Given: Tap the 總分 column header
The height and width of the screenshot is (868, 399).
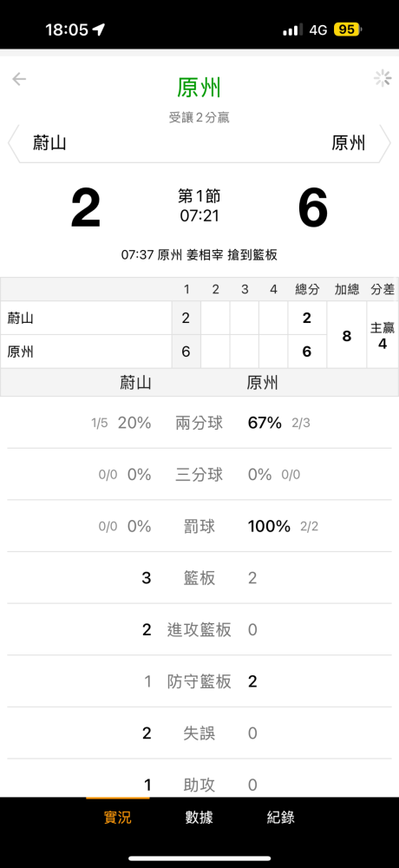Looking at the screenshot, I should coord(307,290).
